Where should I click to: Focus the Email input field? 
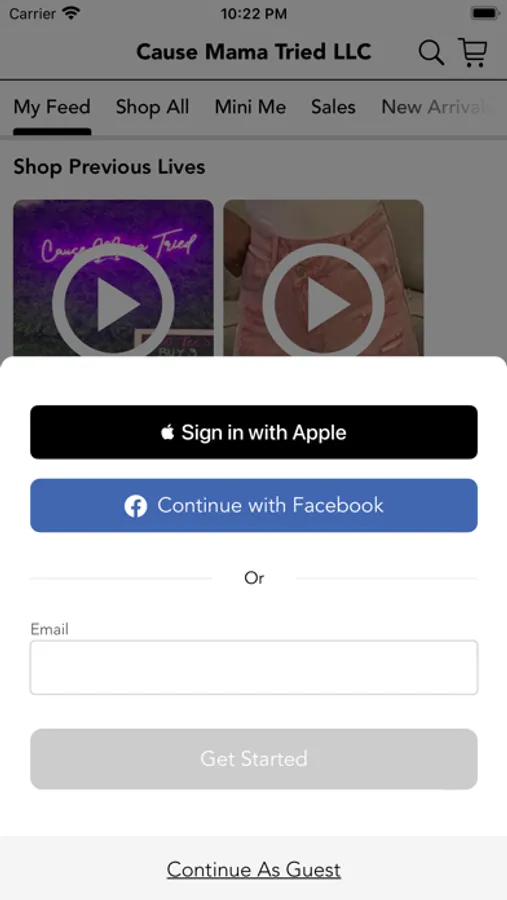click(254, 668)
